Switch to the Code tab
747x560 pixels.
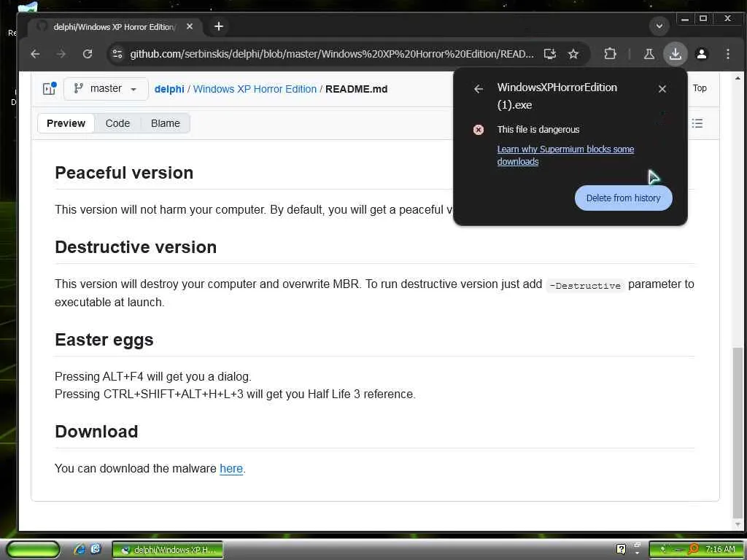click(x=117, y=123)
